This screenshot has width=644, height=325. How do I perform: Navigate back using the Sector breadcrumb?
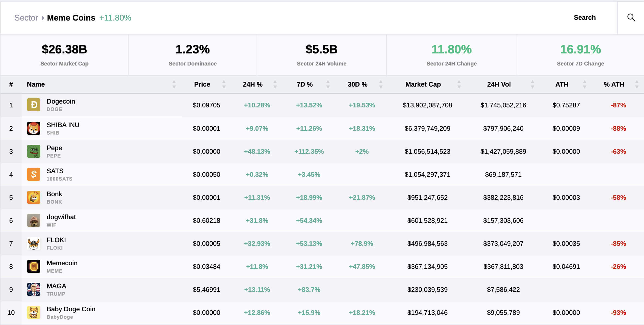(26, 18)
